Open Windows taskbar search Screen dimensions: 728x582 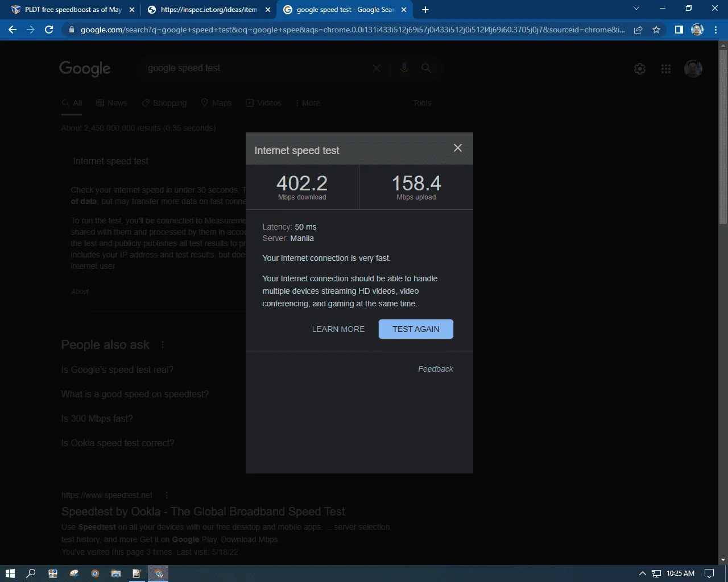tap(31, 573)
